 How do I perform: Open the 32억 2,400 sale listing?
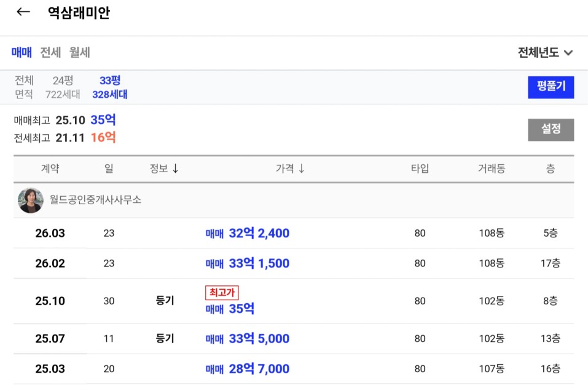[247, 234]
